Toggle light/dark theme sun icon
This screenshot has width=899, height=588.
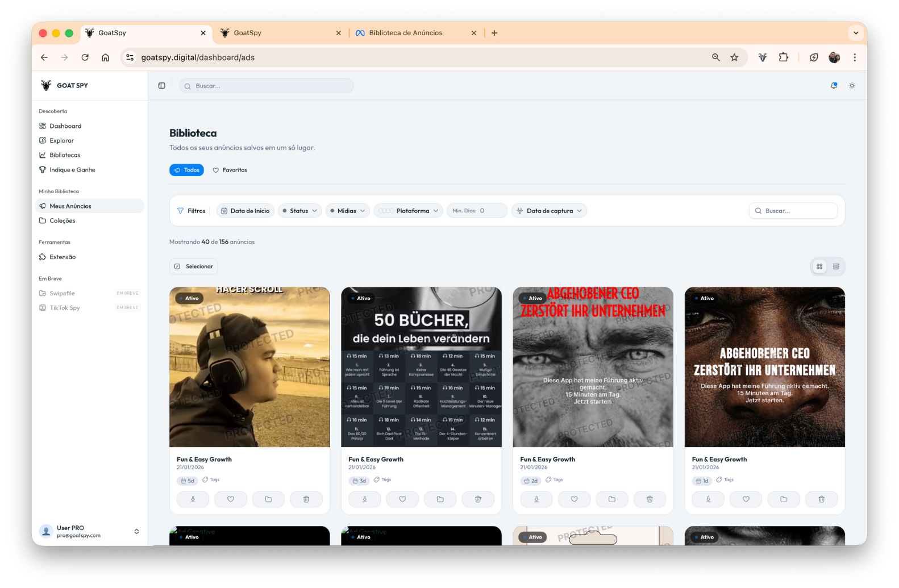click(x=852, y=86)
